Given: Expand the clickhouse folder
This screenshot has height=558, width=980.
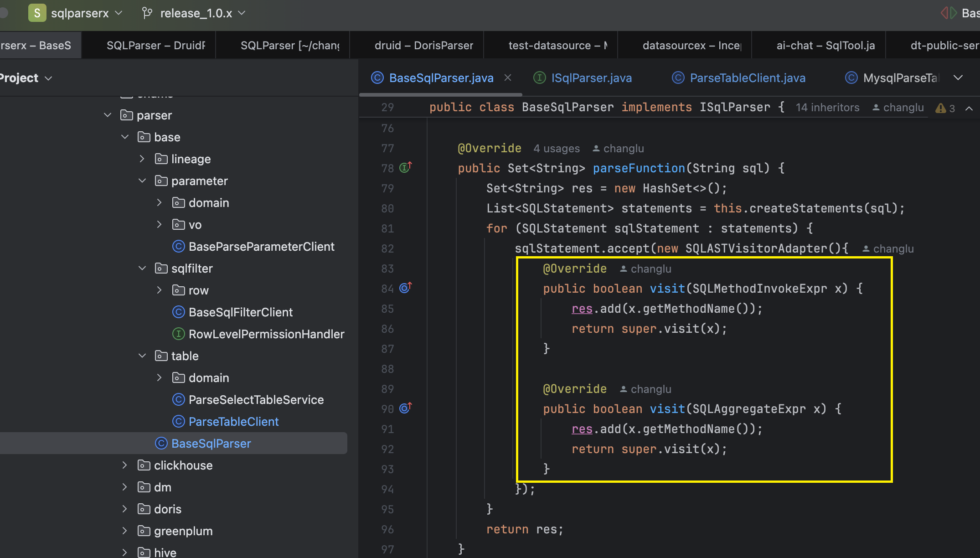Looking at the screenshot, I should pyautogui.click(x=124, y=465).
